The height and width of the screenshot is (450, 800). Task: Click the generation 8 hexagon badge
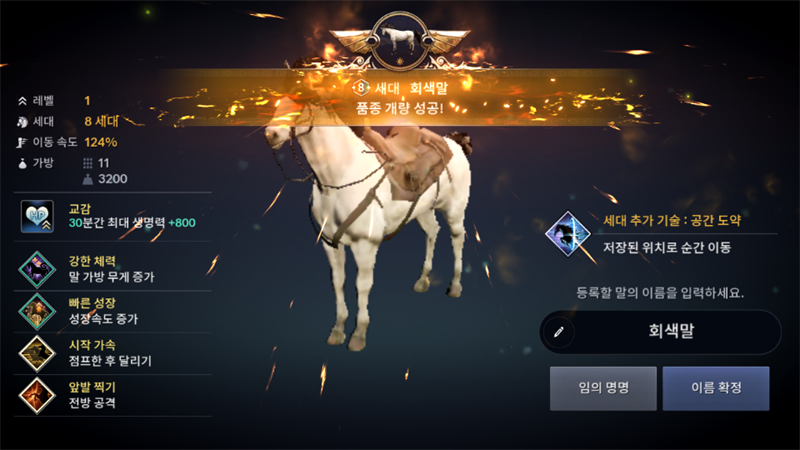click(x=361, y=88)
